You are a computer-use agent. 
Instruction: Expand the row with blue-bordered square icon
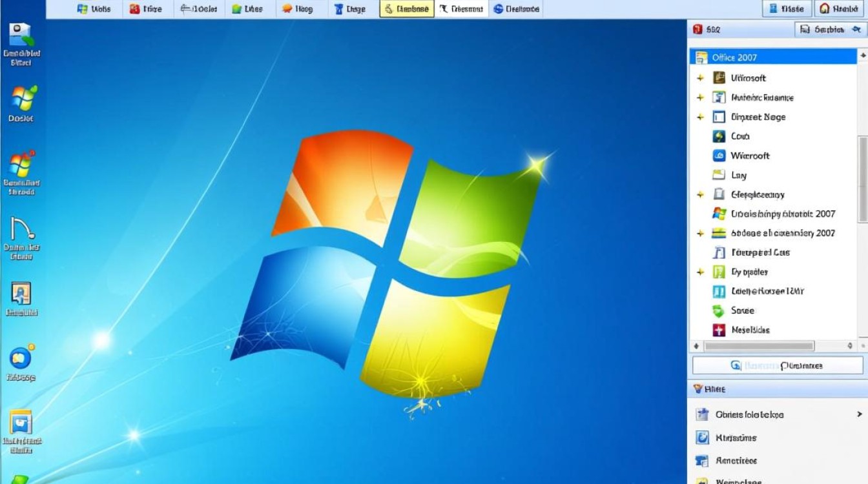700,117
